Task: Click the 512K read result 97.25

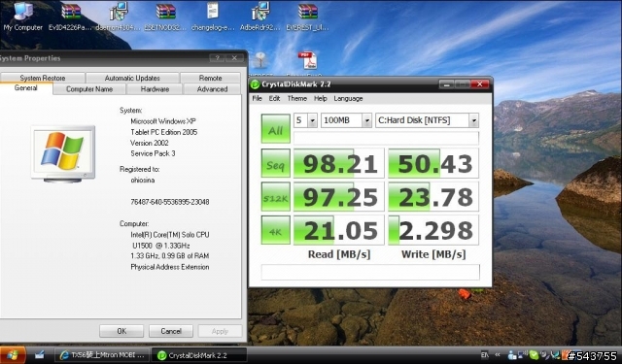Action: tap(339, 196)
